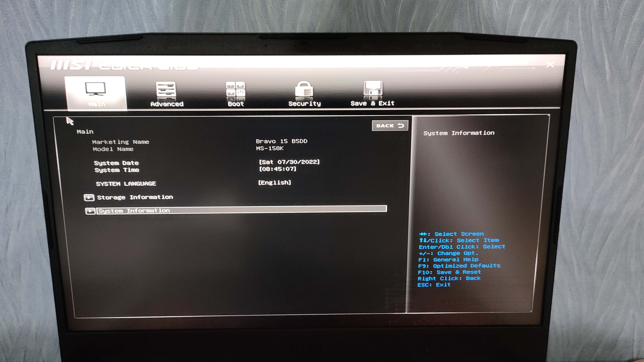Click the SYSTEM LANGUAGE setting label
Screen dimensions: 644x362
[126, 184]
